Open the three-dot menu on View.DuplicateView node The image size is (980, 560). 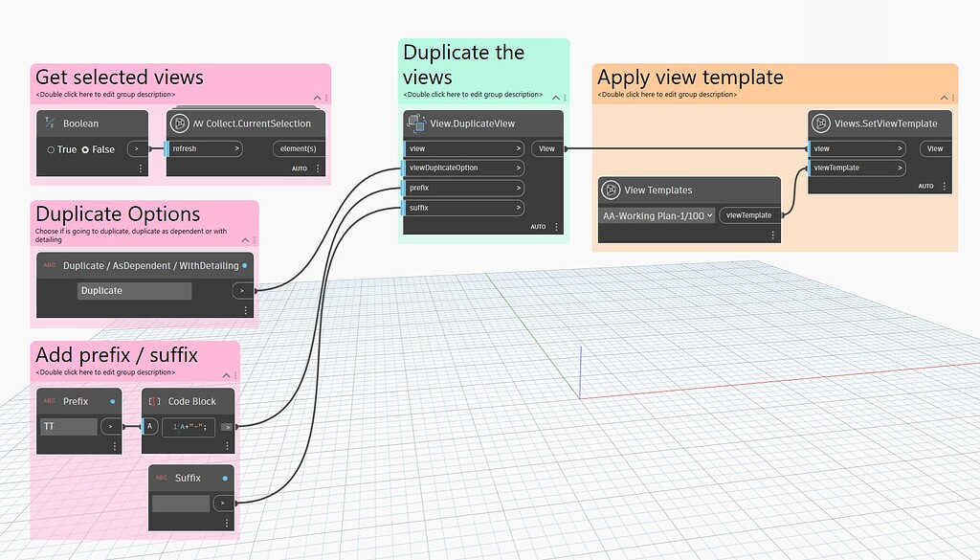(x=556, y=227)
